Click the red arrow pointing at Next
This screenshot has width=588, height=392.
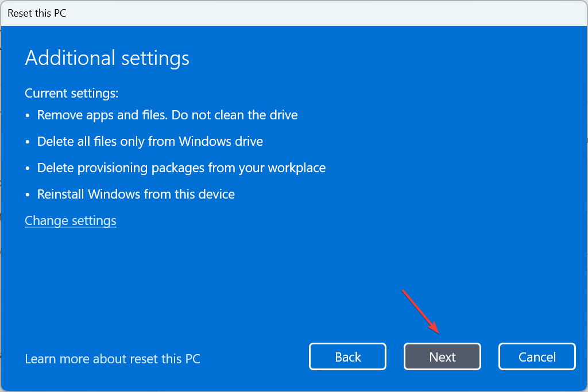(420, 312)
